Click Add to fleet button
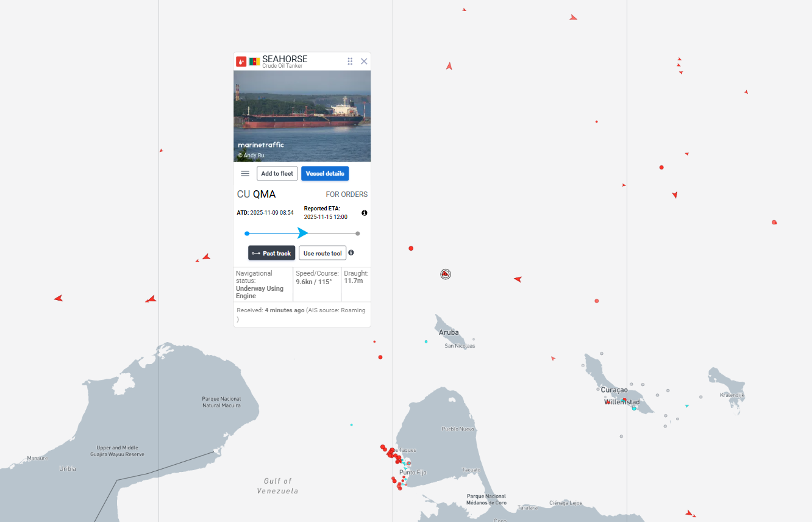Screen dimensions: 812x522 [x=277, y=174]
